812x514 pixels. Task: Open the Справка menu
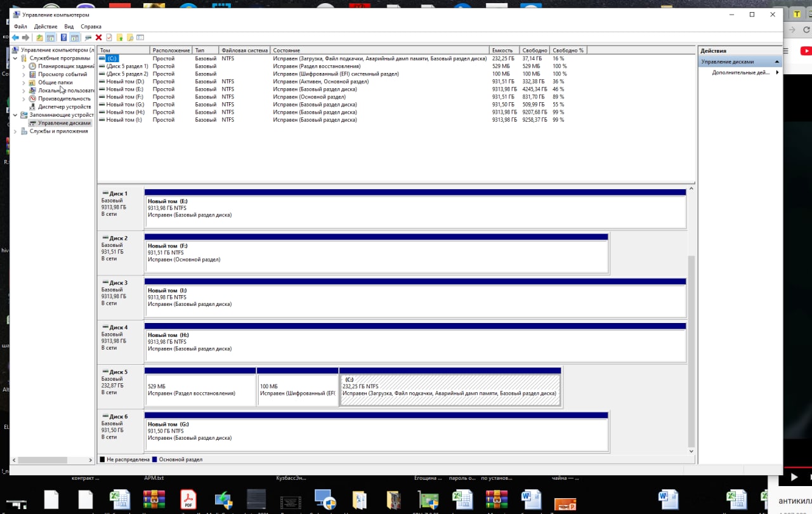coord(91,27)
